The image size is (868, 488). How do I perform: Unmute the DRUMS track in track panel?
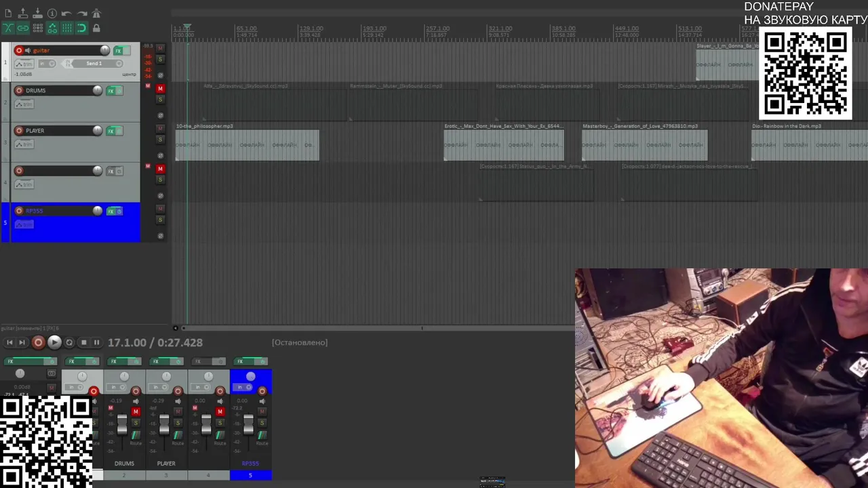[x=160, y=89]
